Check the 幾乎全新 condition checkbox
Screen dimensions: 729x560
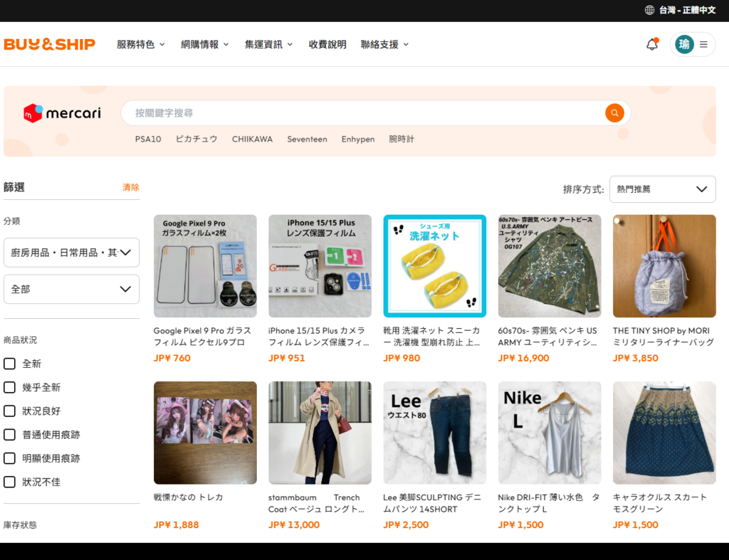(x=9, y=387)
